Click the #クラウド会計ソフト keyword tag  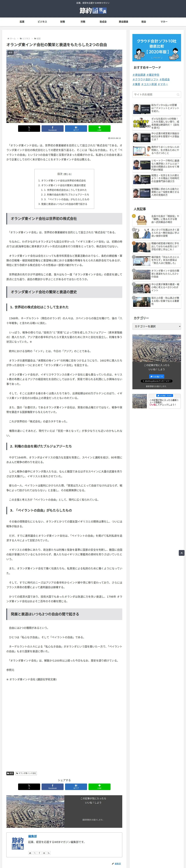pyautogui.click(x=145, y=80)
